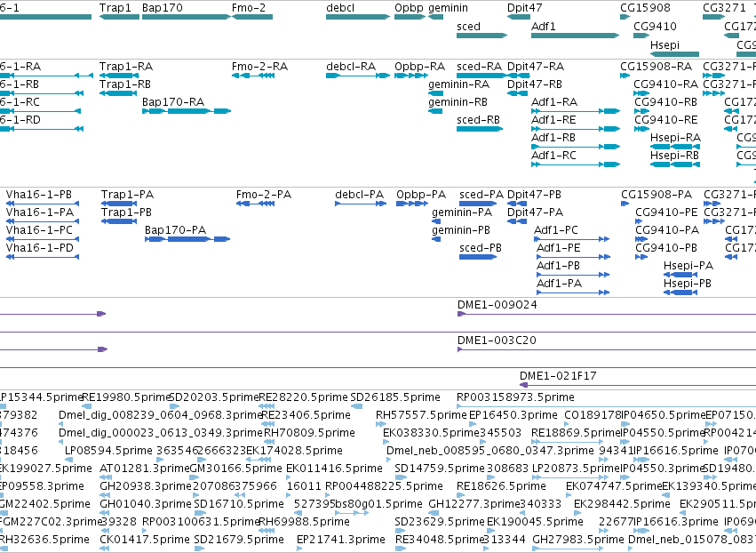Viewport: 756px width, 553px height.
Task: Click the DME1-003C20 clone label
Action: click(497, 341)
